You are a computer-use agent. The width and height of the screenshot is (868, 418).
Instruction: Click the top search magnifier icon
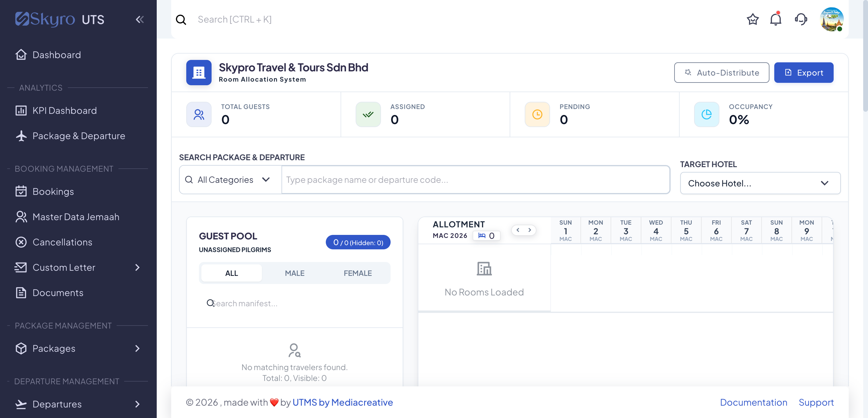click(181, 20)
